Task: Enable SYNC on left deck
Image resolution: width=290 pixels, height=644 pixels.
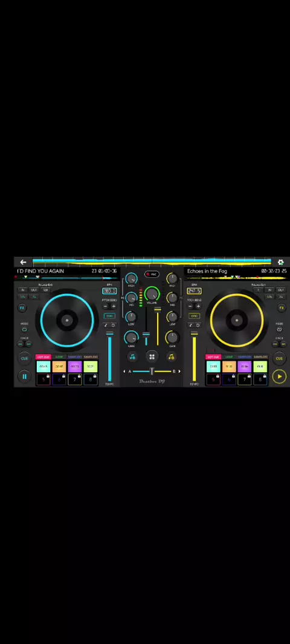Action: (x=109, y=316)
